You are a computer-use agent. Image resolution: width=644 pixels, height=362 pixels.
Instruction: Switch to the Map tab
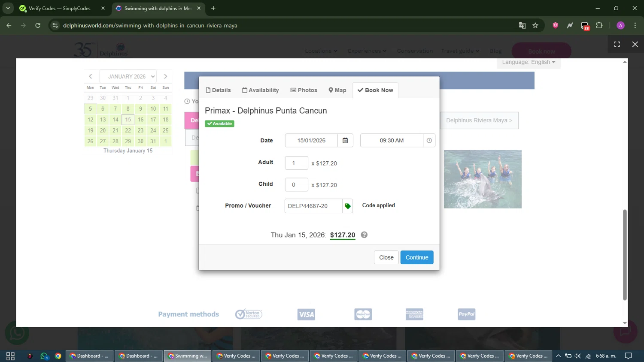coord(337,90)
